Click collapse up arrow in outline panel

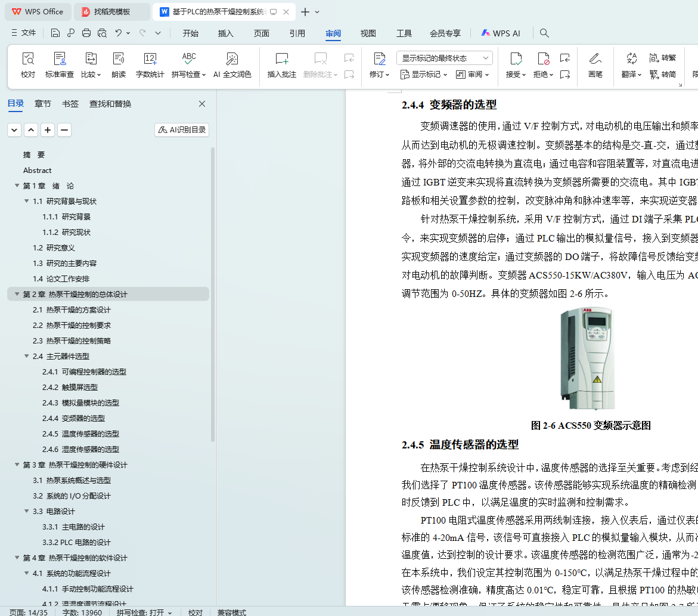31,130
